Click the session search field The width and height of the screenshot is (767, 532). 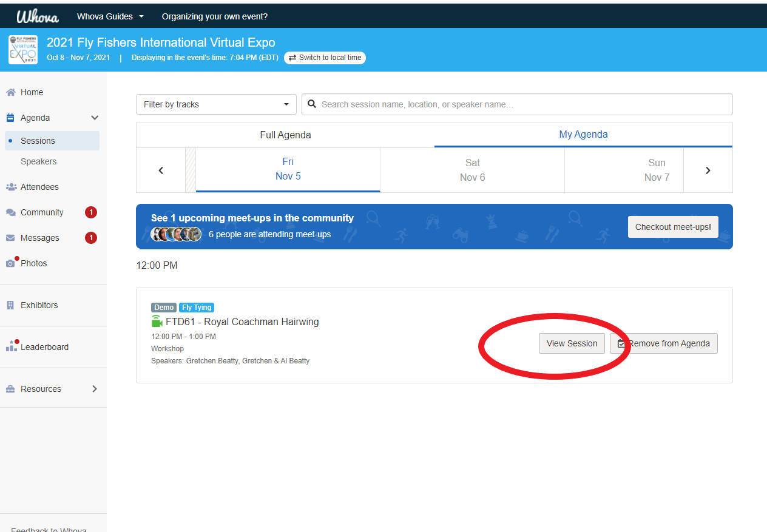[x=517, y=104]
